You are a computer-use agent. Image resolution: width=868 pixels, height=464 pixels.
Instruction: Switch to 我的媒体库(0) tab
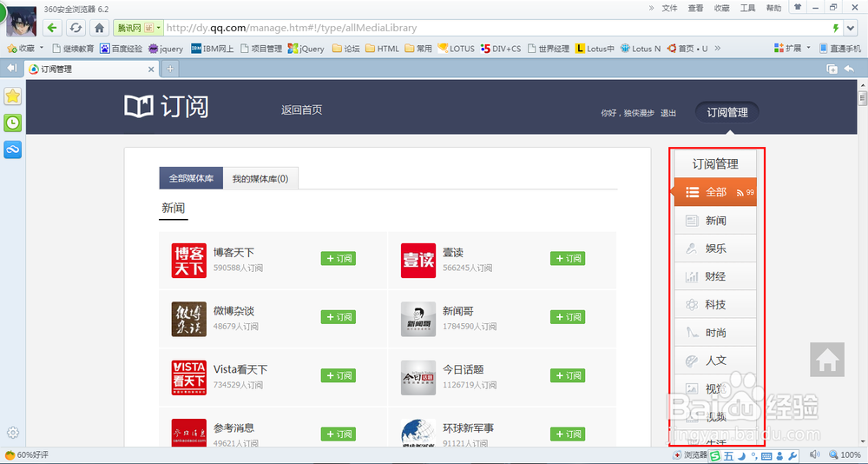pyautogui.click(x=260, y=178)
